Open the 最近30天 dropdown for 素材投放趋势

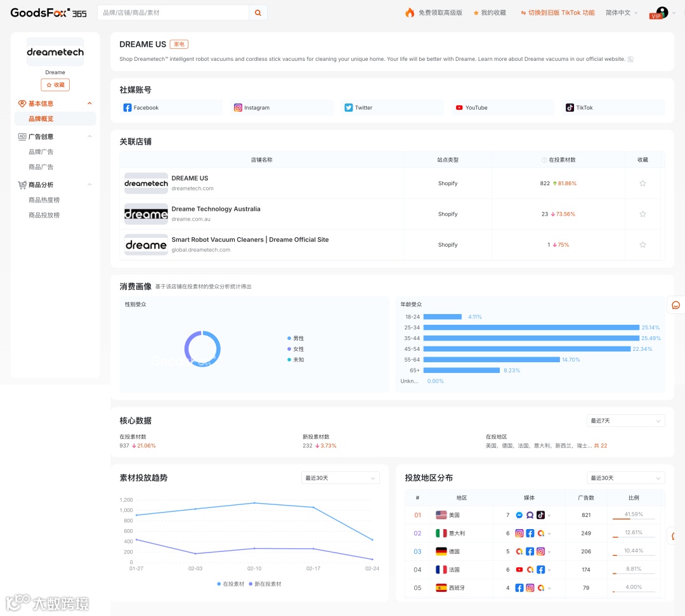341,478
